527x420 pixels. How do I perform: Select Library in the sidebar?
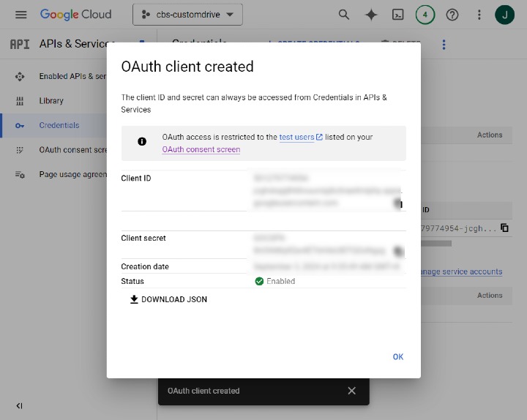(x=51, y=101)
